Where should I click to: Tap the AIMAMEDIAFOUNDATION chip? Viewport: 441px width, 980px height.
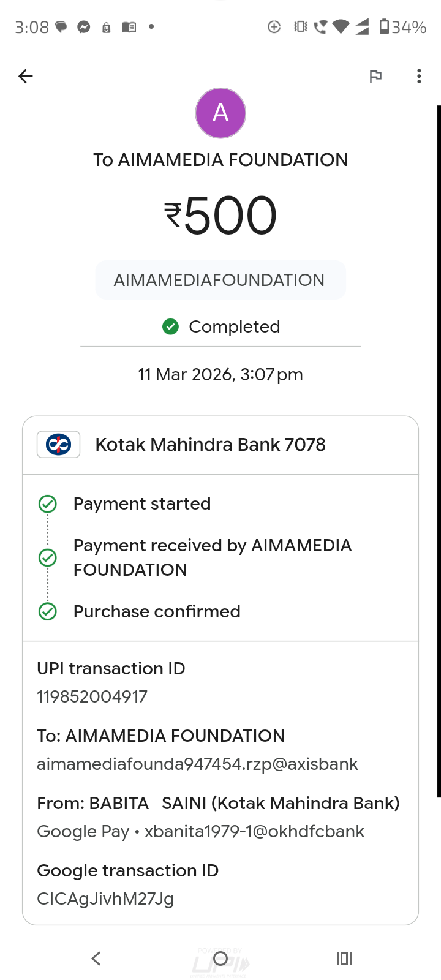[x=220, y=281]
